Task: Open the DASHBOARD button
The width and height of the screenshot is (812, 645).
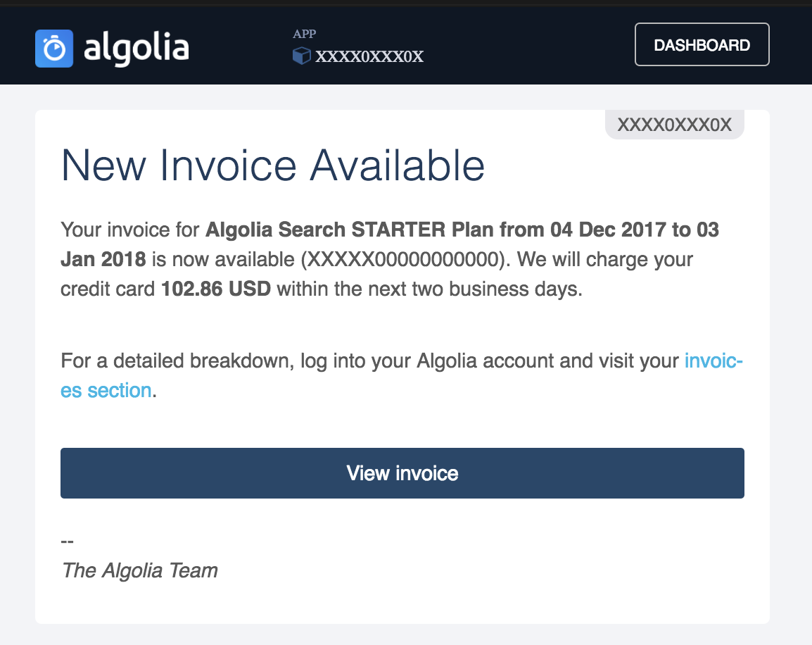Action: tap(702, 44)
